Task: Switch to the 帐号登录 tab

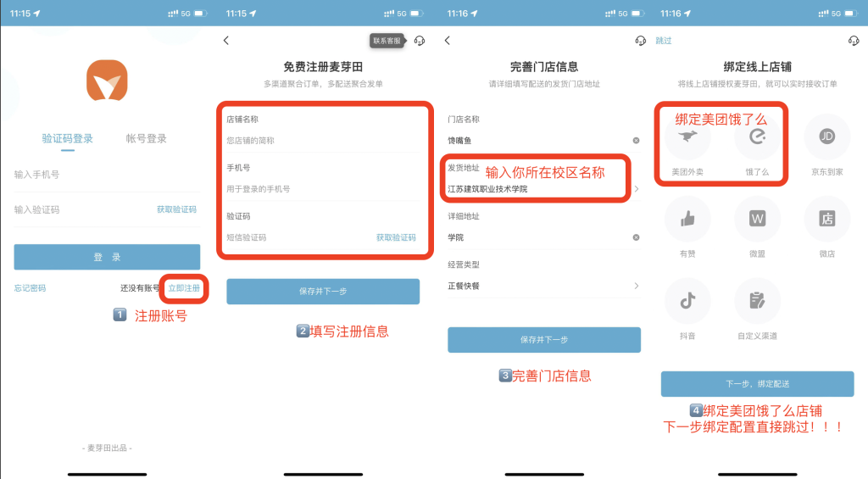Action: pos(147,138)
